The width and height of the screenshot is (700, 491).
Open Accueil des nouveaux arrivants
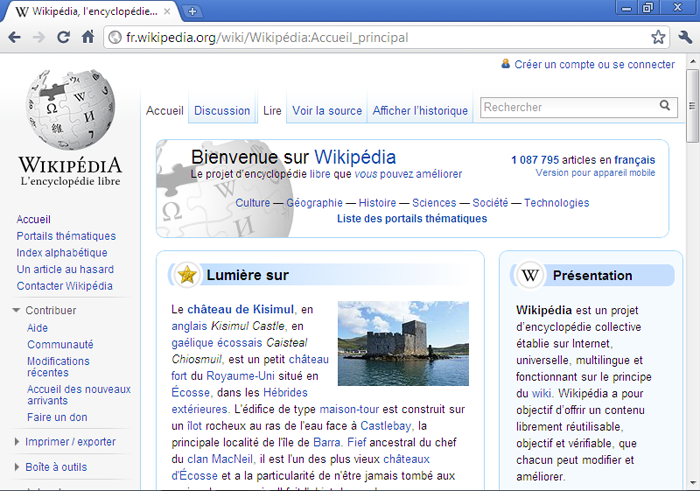tap(79, 395)
